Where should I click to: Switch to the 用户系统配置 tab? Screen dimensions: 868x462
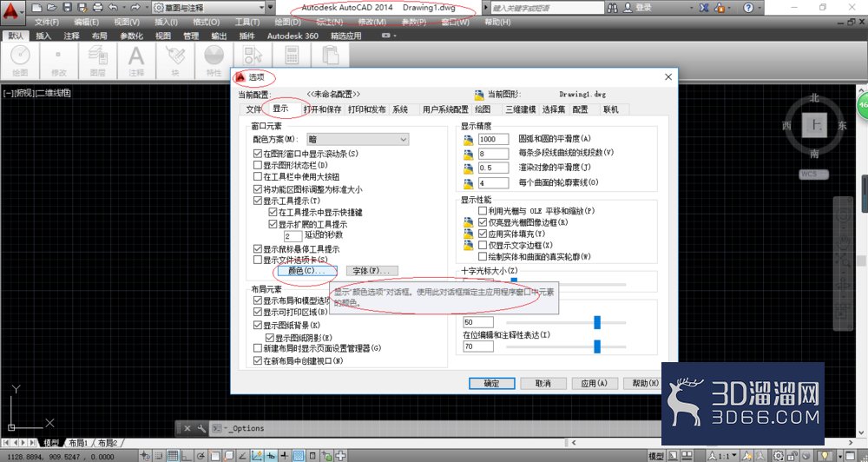(x=445, y=109)
